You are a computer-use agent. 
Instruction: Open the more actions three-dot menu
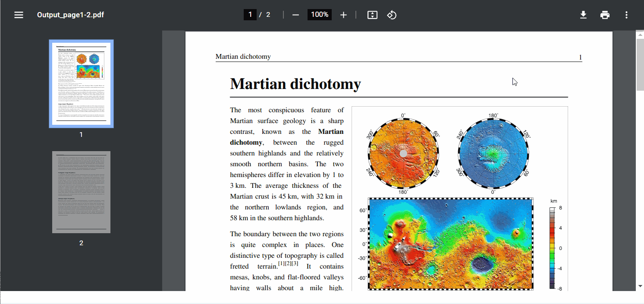626,15
